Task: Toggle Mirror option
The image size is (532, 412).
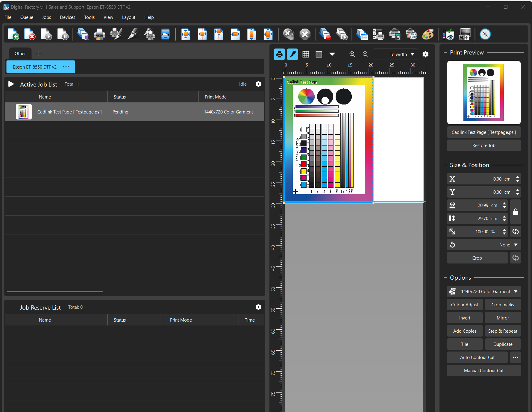Action: pyautogui.click(x=503, y=318)
